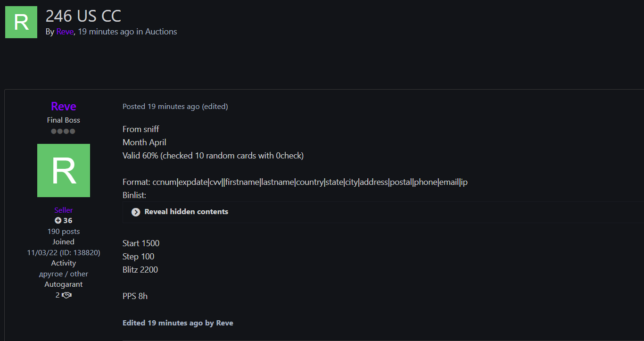Click the small Reve avatar beside thread title
The width and height of the screenshot is (644, 341).
pyautogui.click(x=21, y=22)
